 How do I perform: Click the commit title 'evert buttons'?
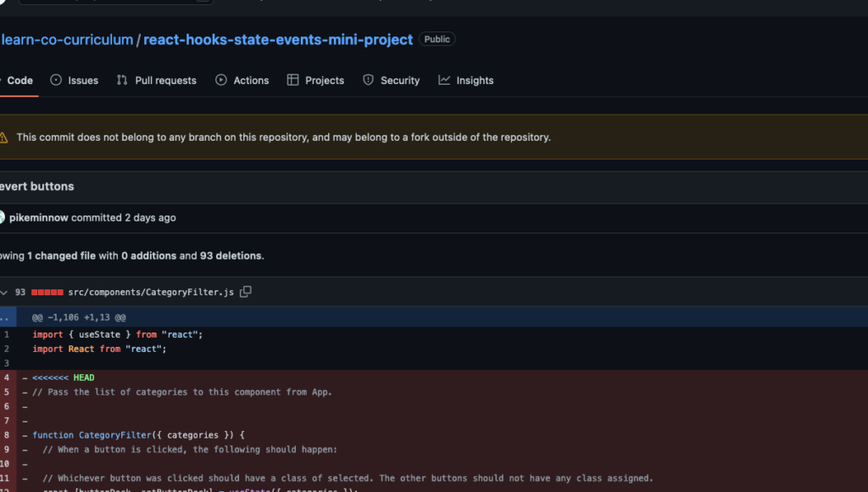36,187
